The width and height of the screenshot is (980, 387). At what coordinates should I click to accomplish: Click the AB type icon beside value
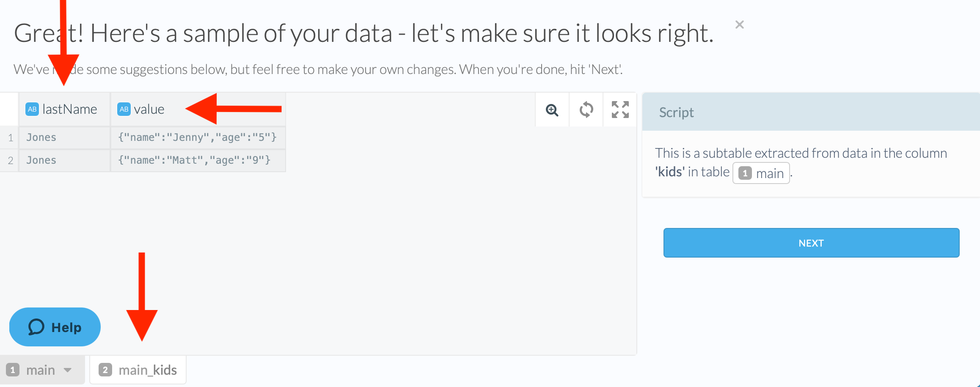pos(124,109)
